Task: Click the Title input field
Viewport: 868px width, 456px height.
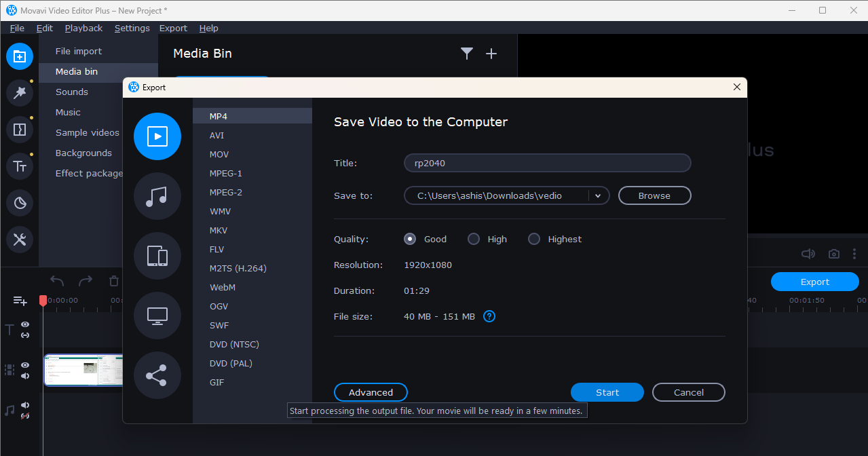Action: click(x=548, y=163)
